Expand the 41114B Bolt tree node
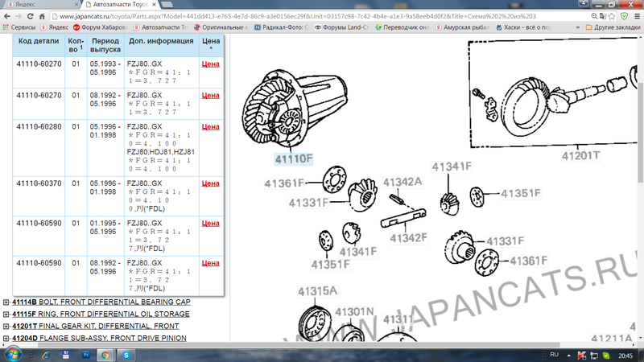The image size is (644, 362). pos(6,302)
